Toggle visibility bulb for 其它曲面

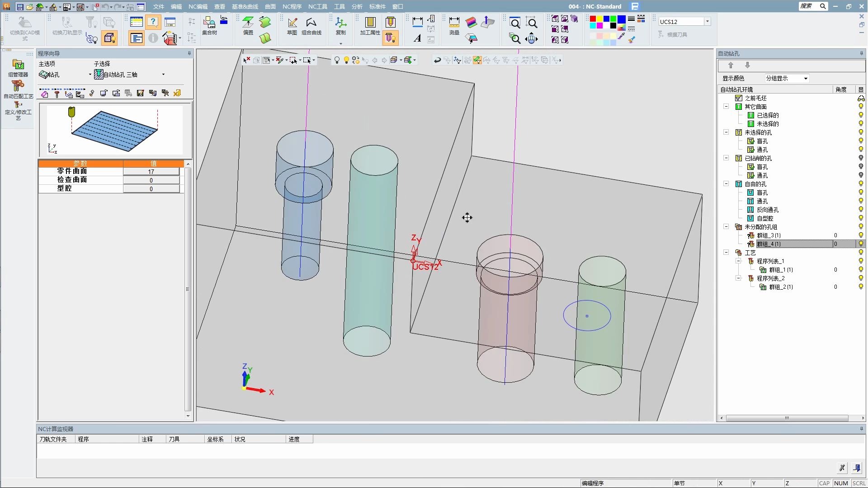861,107
